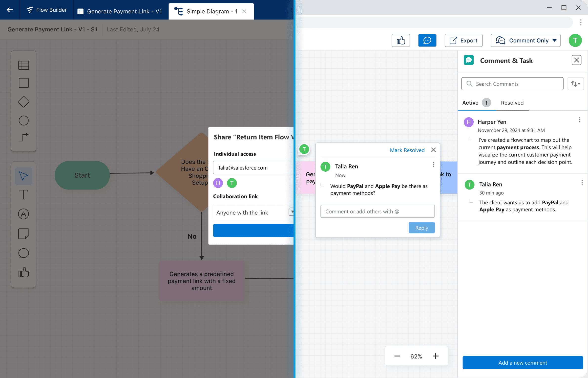The height and width of the screenshot is (378, 588).
Task: Open the comment sort order dropdown
Action: click(x=575, y=84)
